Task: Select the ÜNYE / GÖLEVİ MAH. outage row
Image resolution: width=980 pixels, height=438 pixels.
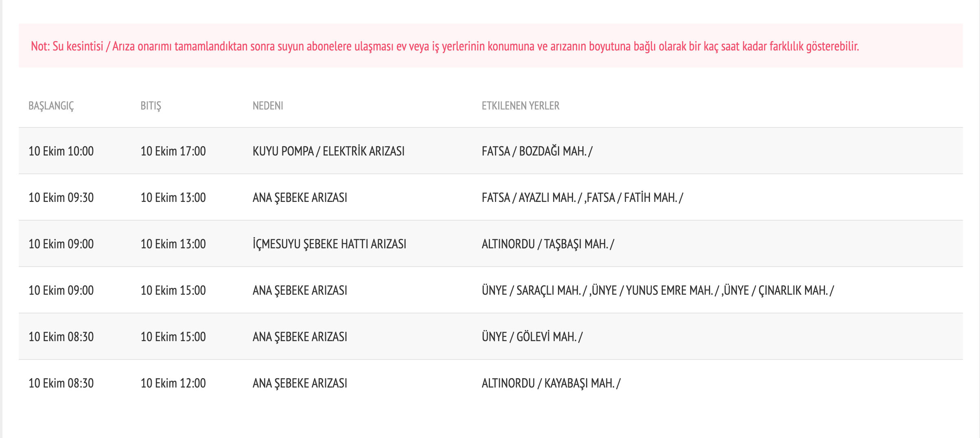Action: click(x=532, y=337)
